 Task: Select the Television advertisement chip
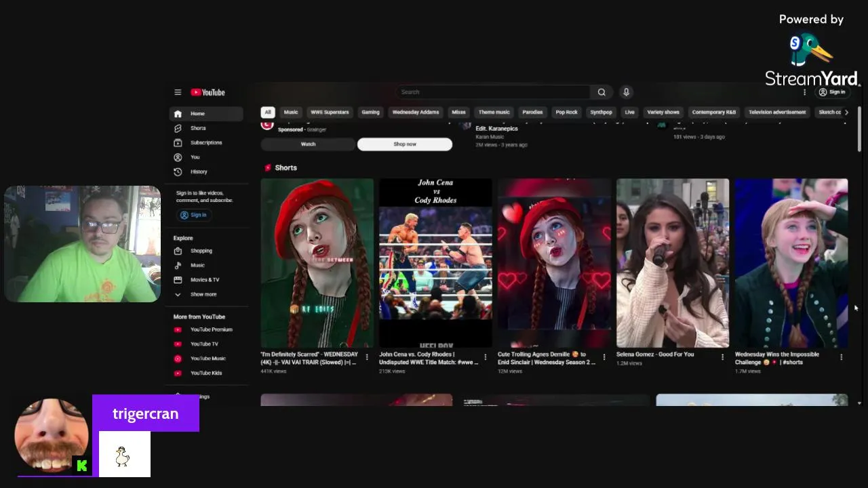(x=777, y=113)
